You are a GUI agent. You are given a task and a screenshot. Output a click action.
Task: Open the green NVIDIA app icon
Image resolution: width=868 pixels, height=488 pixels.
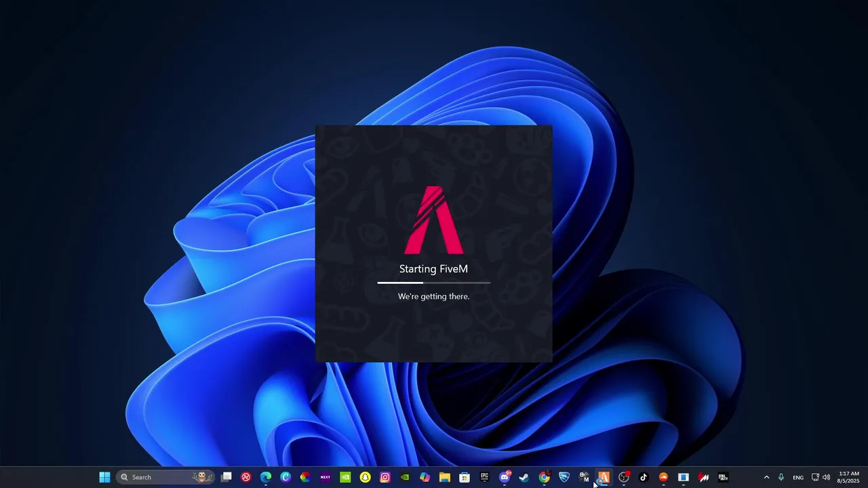345,477
